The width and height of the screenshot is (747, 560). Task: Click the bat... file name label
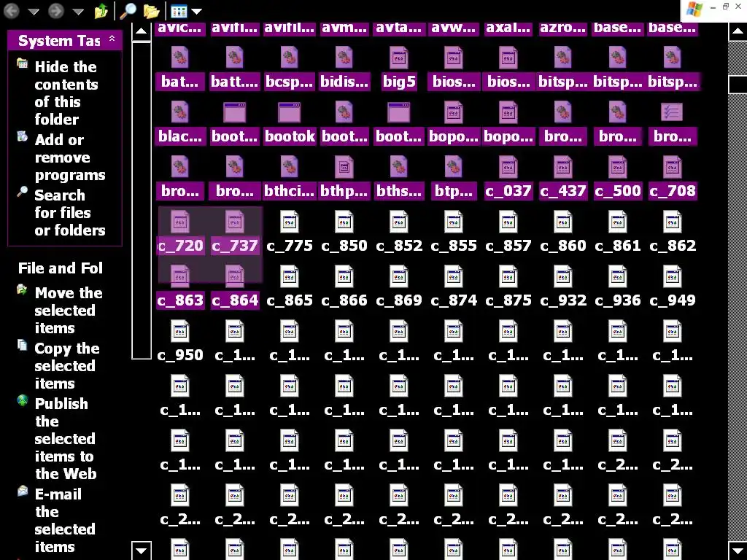pyautogui.click(x=179, y=82)
